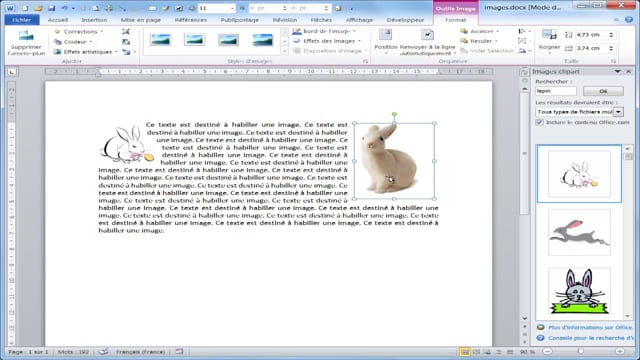This screenshot has height=360, width=640.
Task: Switch to the Affichage tab
Action: click(x=359, y=20)
